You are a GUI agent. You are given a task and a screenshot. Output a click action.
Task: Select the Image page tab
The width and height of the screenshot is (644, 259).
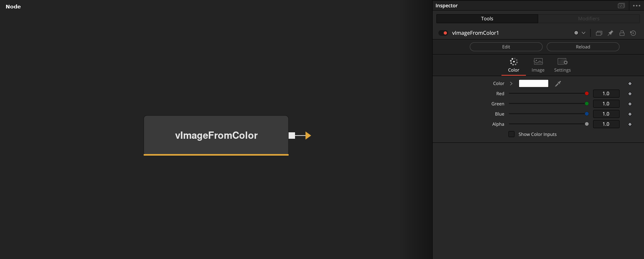tap(538, 66)
